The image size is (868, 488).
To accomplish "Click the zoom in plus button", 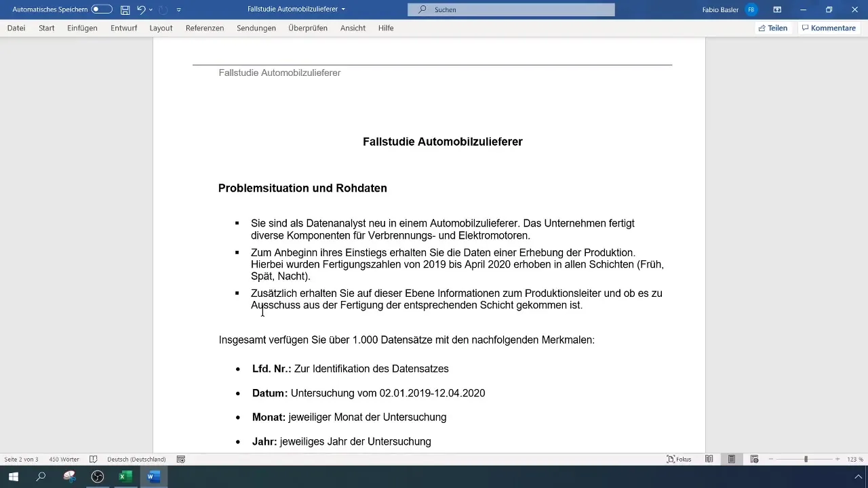I will pos(837,459).
